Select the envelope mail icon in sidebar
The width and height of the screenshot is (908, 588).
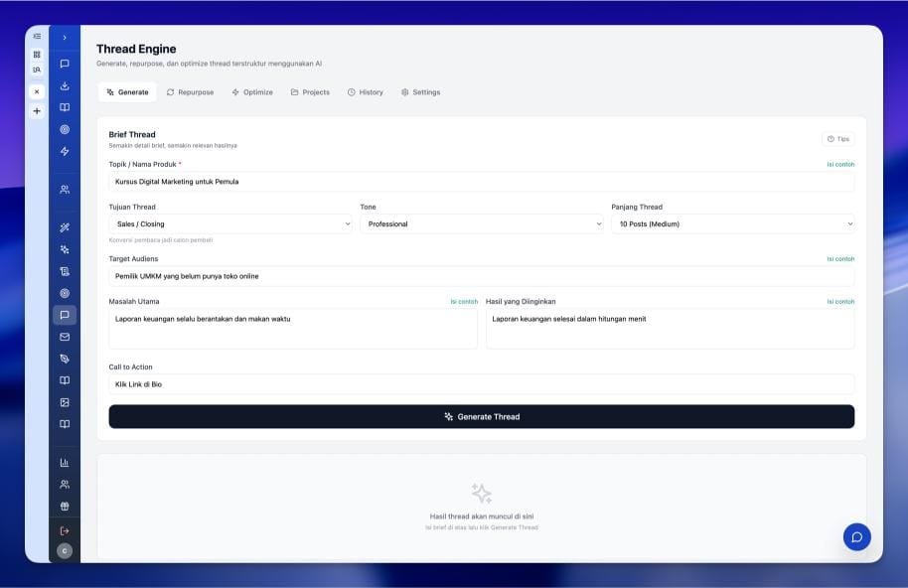[65, 337]
